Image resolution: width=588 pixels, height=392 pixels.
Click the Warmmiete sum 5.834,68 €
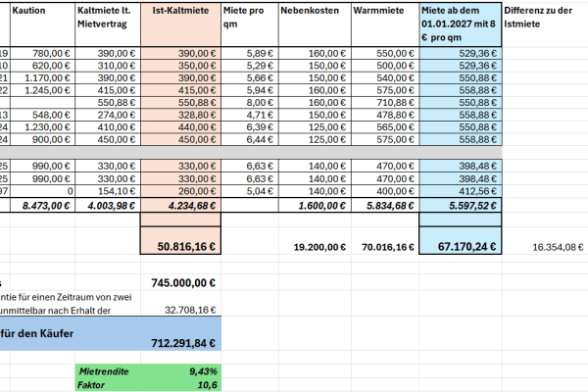tap(385, 205)
